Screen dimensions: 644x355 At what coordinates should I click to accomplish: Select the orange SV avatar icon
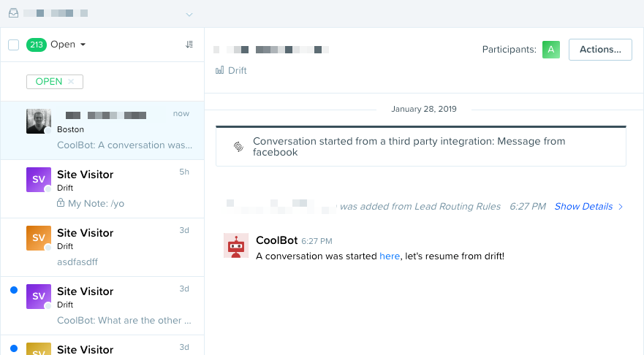pyautogui.click(x=39, y=238)
